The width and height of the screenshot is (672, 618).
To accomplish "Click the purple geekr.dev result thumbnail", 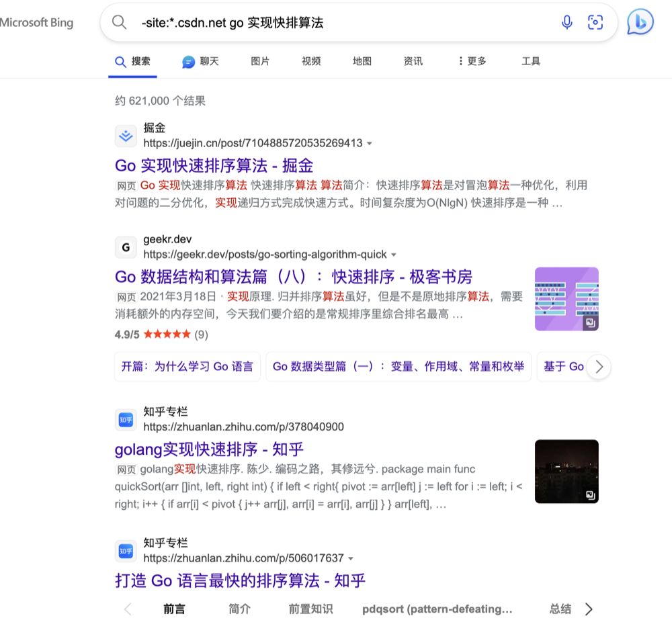I will coord(566,299).
